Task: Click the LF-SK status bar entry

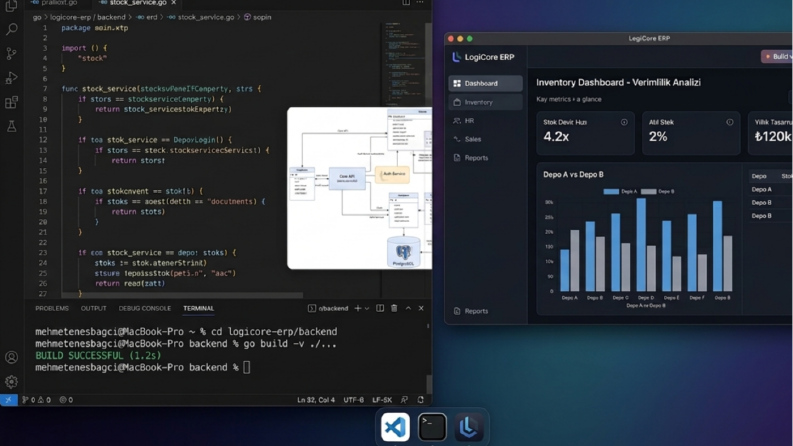Action: click(382, 399)
